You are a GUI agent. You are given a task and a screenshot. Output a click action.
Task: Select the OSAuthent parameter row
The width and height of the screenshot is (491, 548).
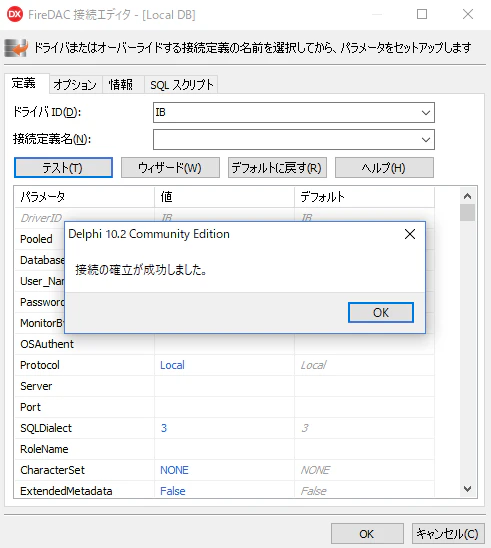tap(224, 344)
